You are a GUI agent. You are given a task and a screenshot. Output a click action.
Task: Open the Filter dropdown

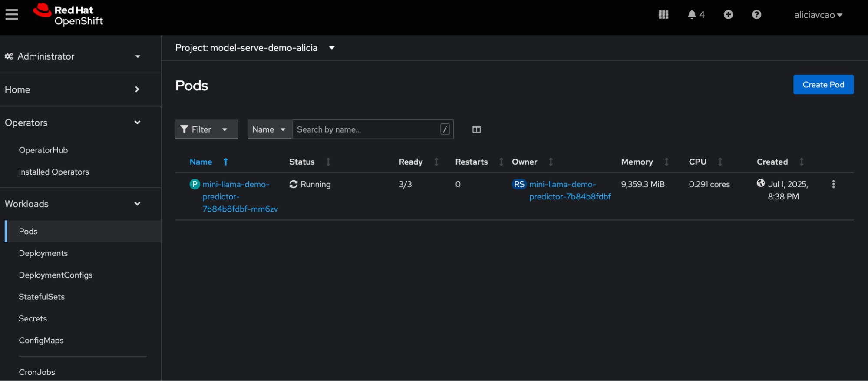coord(206,129)
